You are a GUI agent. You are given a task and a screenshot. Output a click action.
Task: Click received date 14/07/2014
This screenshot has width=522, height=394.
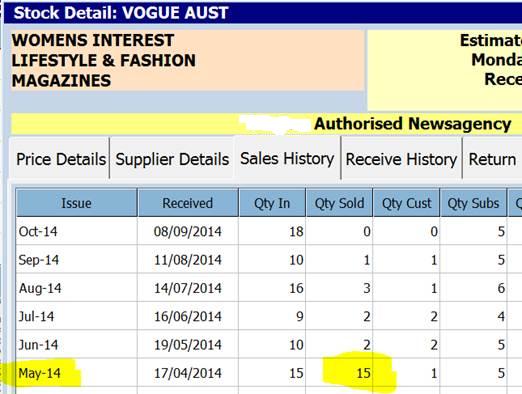(x=188, y=288)
